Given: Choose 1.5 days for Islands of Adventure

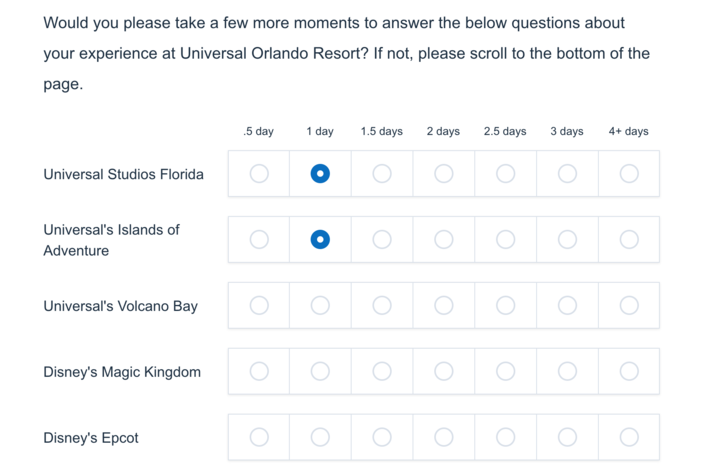Looking at the screenshot, I should (382, 239).
